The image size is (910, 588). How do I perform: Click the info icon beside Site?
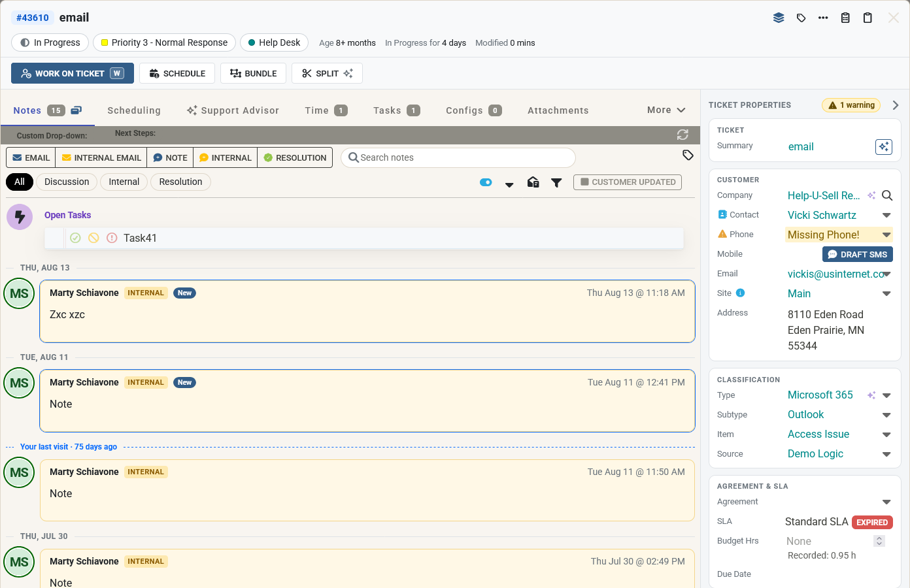(741, 293)
